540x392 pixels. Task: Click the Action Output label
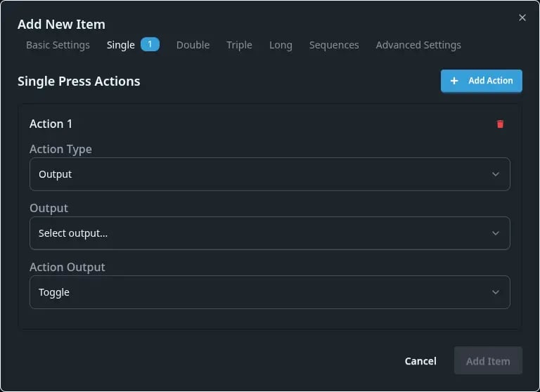tap(67, 267)
